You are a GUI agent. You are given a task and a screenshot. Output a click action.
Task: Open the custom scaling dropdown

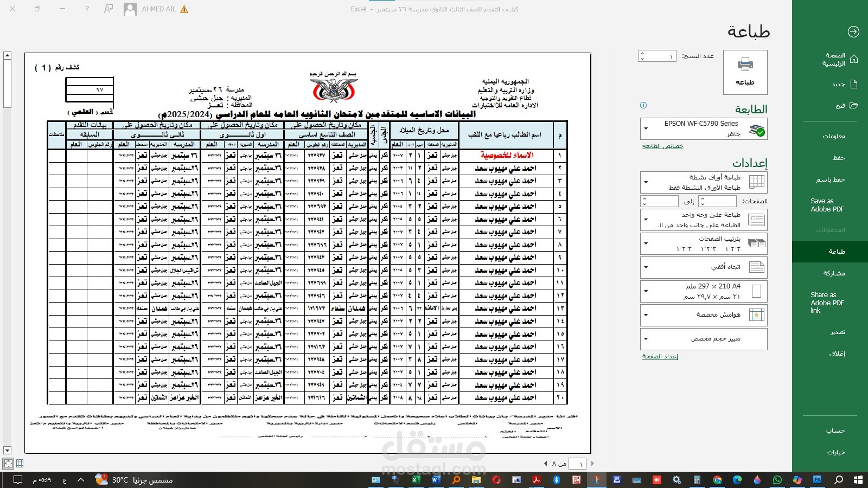point(704,339)
